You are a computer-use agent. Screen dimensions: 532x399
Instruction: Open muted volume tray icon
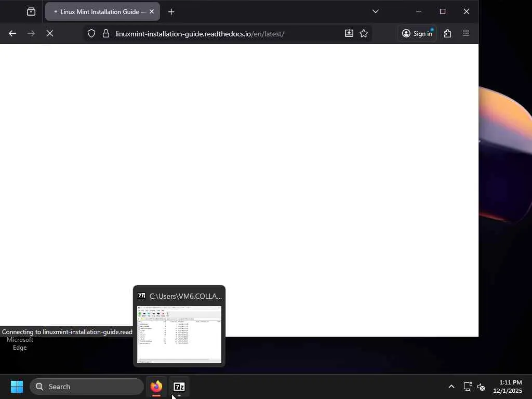(x=481, y=387)
